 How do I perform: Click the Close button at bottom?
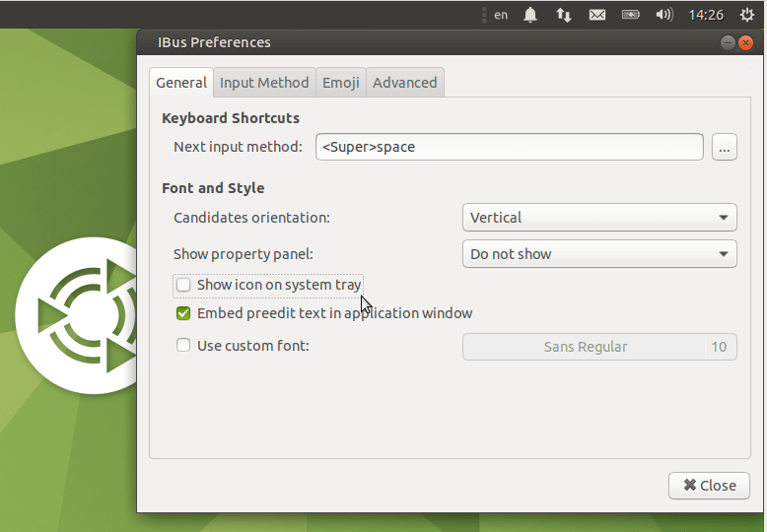tap(709, 485)
